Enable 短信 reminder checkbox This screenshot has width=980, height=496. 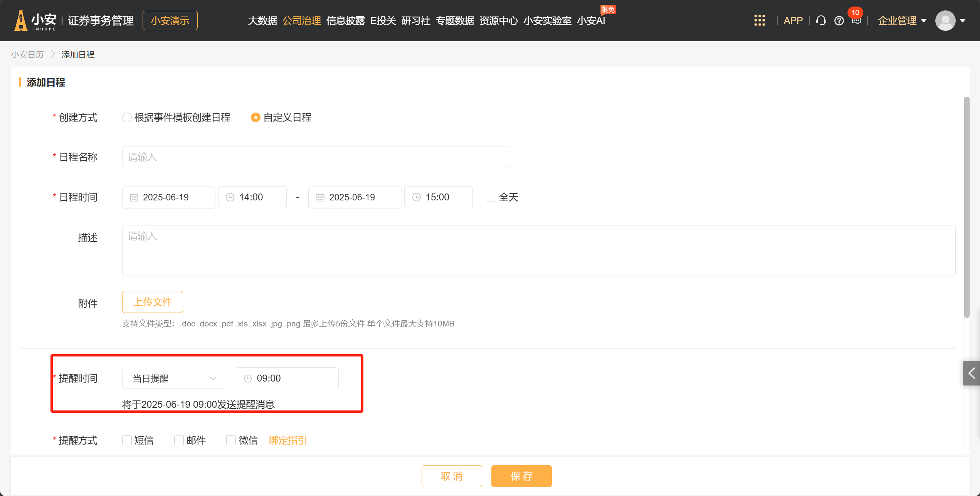(127, 440)
